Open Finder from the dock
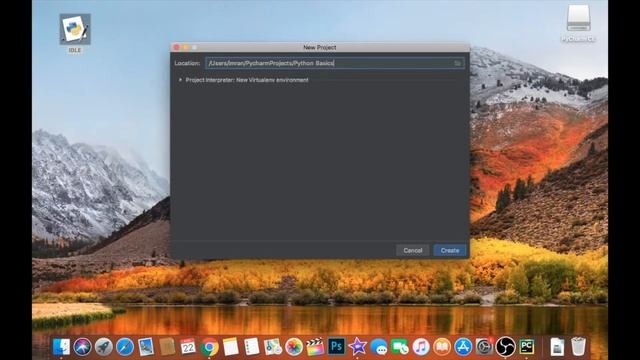 pos(61,347)
